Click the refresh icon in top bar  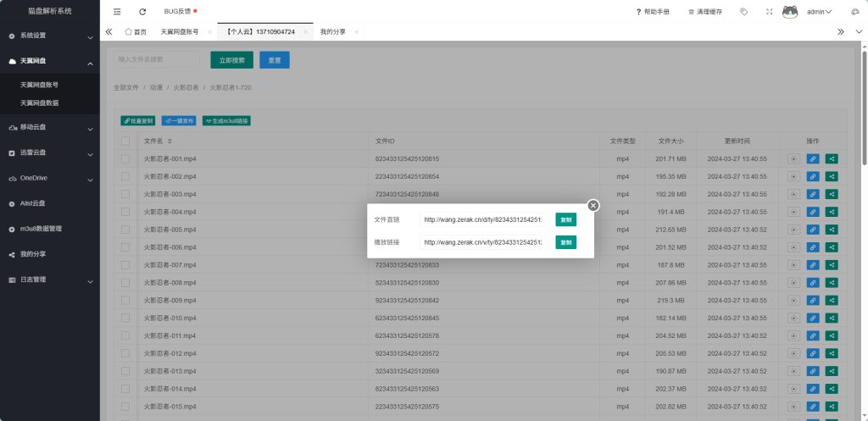click(142, 12)
